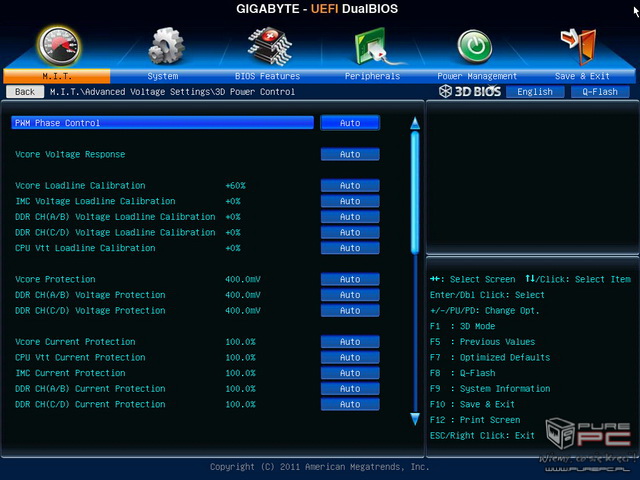This screenshot has width=640, height=480.
Task: Click the F10 Save & Exit help line
Action: pyautogui.click(x=472, y=404)
